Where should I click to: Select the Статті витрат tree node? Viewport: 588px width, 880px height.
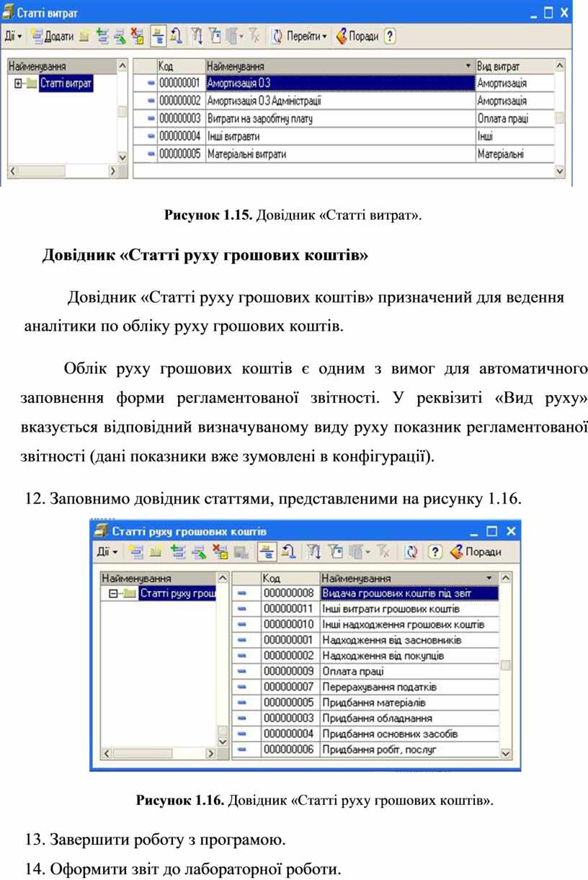click(66, 84)
